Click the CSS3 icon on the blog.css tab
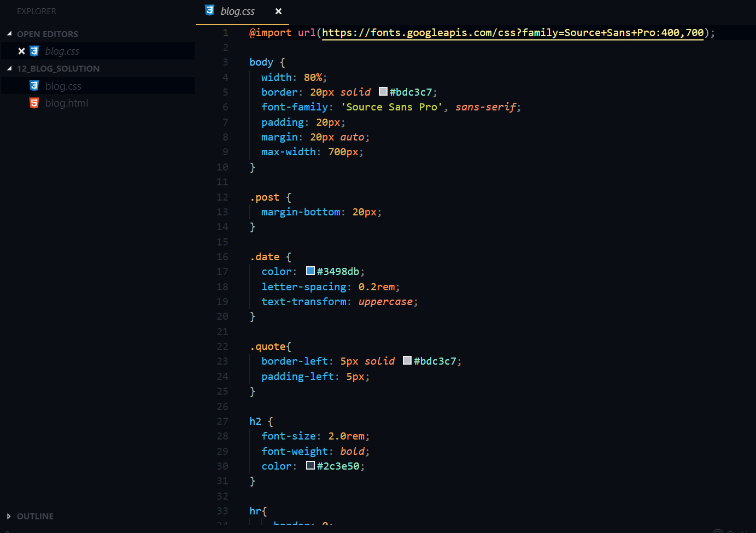Viewport: 756px width, 533px height. [x=210, y=10]
